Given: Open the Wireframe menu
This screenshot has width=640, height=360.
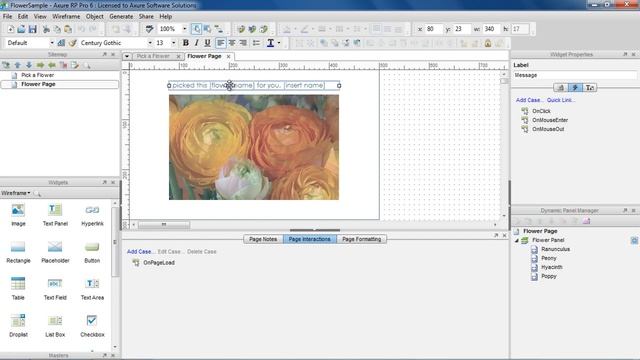Looking at the screenshot, I should click(x=66, y=16).
